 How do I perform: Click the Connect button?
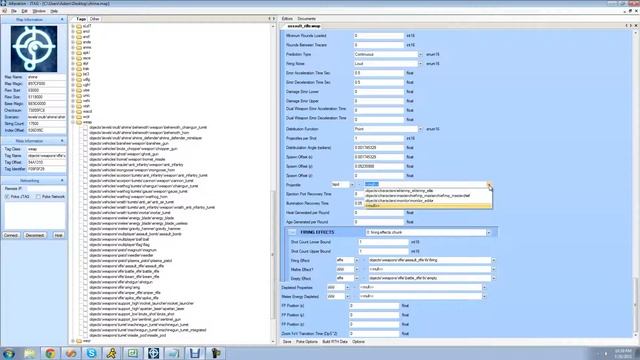tap(11, 236)
